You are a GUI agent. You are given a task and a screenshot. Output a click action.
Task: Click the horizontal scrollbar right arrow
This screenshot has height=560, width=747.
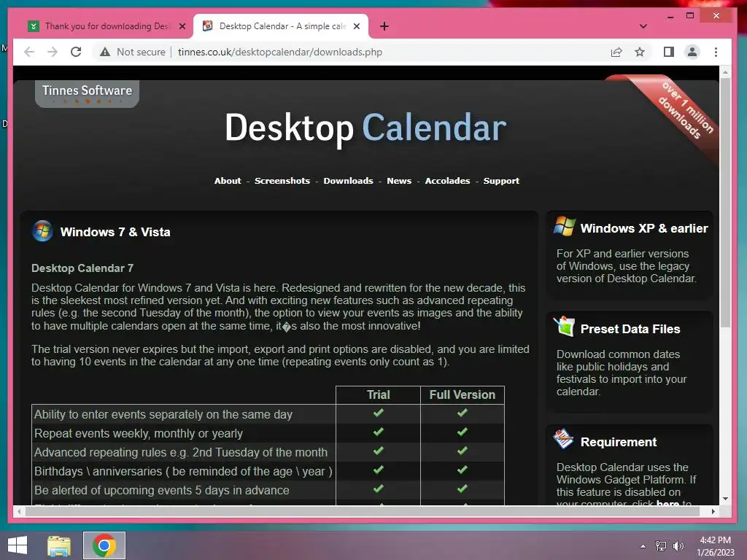click(713, 511)
